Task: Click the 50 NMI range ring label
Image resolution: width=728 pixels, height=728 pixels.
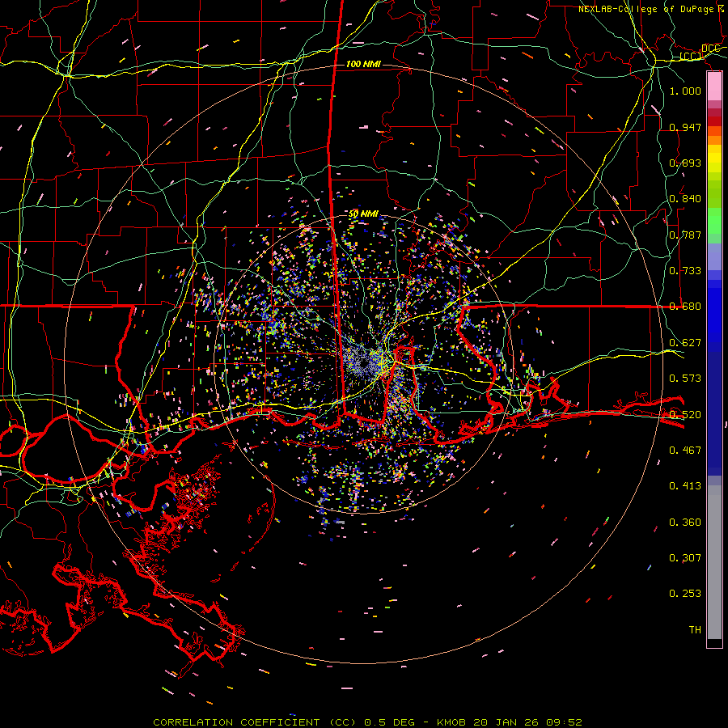Action: point(363,214)
